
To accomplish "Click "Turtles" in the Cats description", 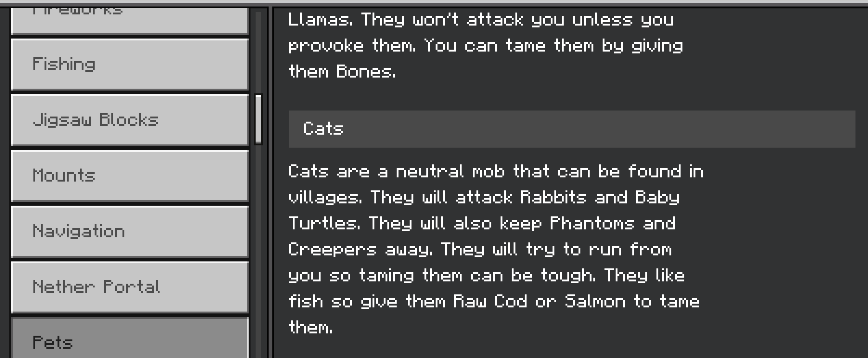I will [x=324, y=224].
